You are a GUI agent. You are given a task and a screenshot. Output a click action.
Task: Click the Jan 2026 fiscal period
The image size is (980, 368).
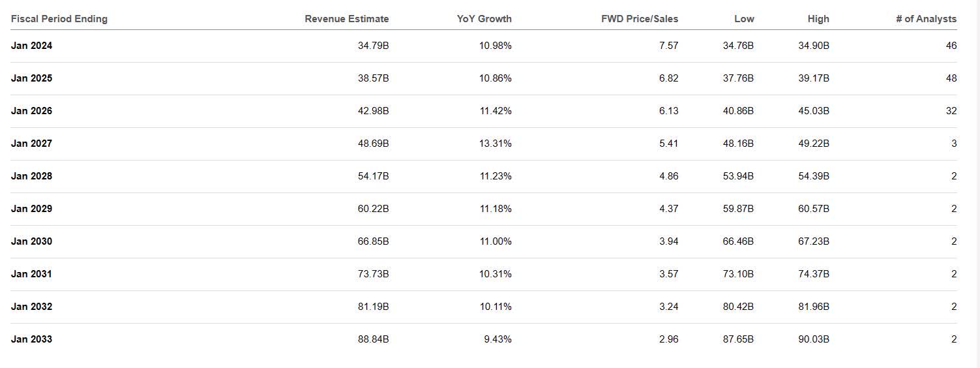pos(31,111)
